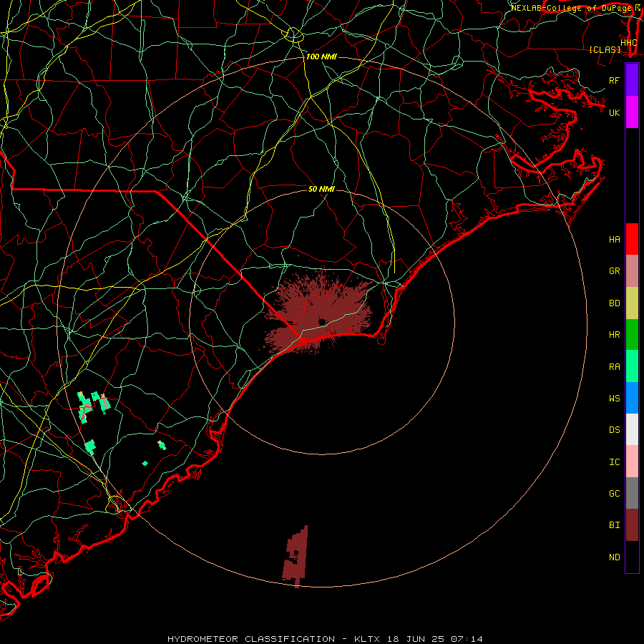Click the blue WS legend swatch
Screen dimensions: 644x644
click(632, 398)
